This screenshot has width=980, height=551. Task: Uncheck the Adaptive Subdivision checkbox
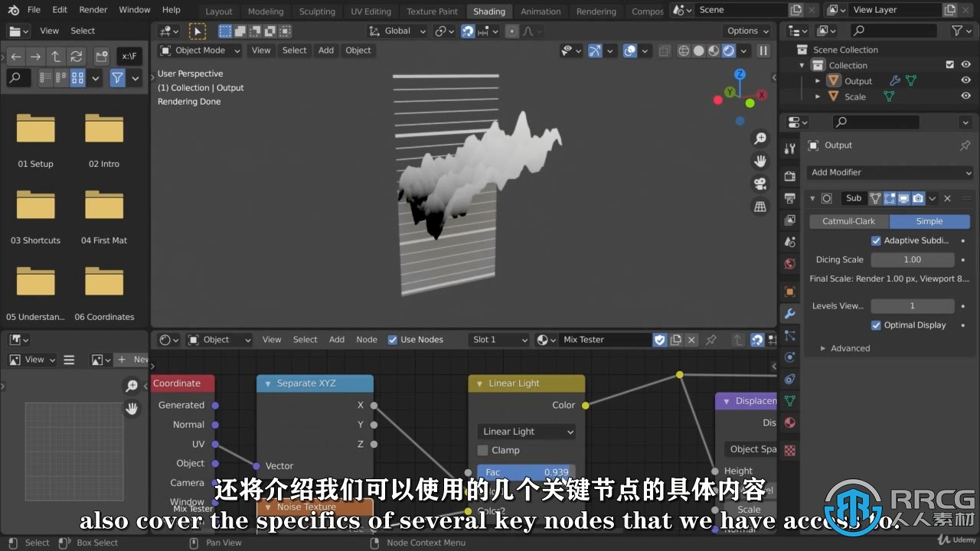tap(876, 240)
